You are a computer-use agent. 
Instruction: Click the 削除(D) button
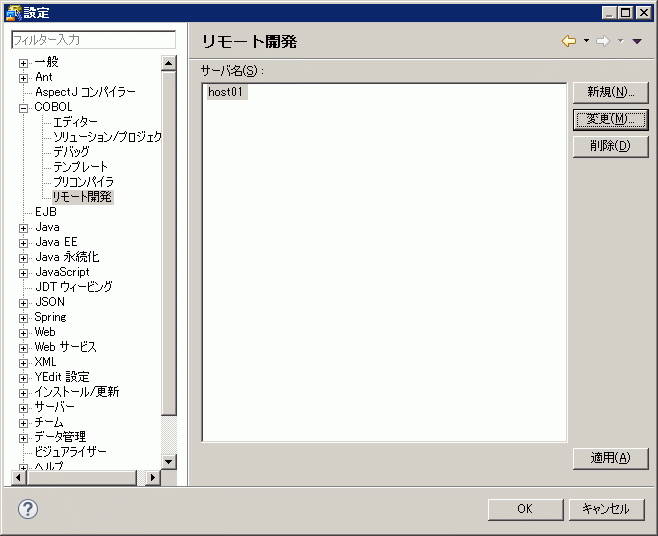[x=611, y=146]
